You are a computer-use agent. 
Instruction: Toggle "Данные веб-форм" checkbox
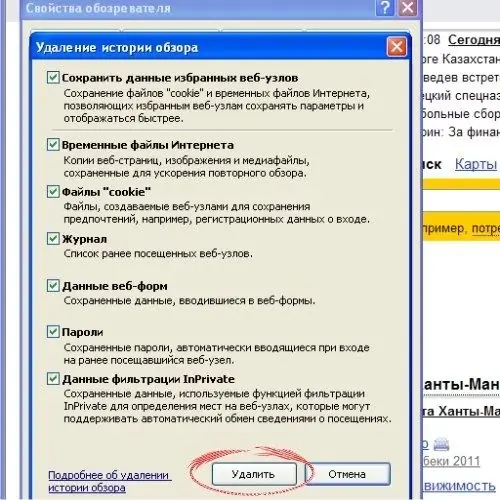tap(53, 285)
